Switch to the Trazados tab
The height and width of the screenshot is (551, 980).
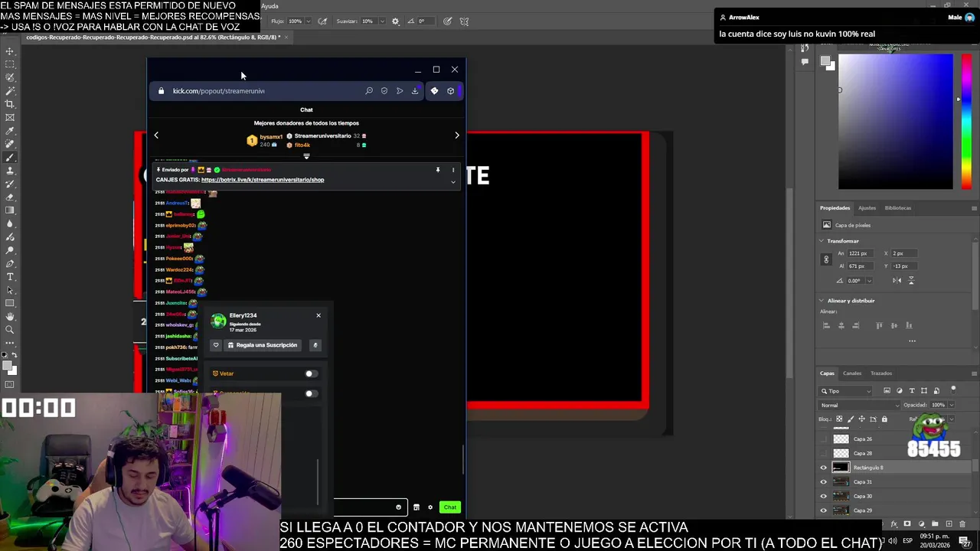point(881,373)
